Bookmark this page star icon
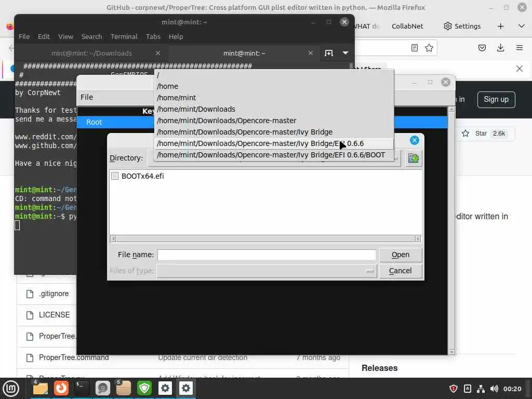532x399 pixels. pyautogui.click(x=429, y=48)
